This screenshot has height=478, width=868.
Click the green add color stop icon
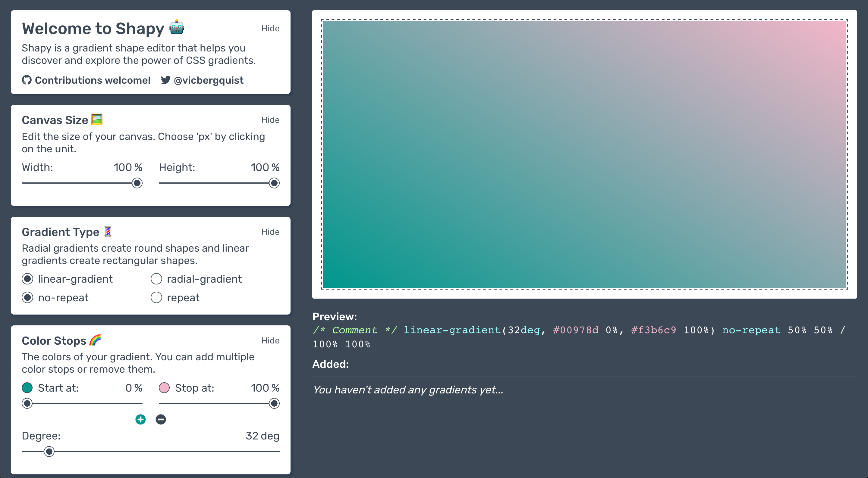click(x=140, y=419)
